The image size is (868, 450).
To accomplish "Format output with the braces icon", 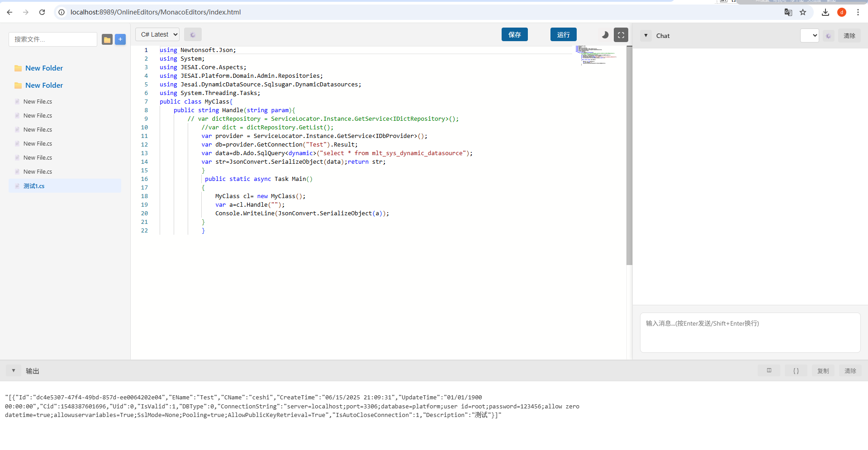I will [x=796, y=370].
